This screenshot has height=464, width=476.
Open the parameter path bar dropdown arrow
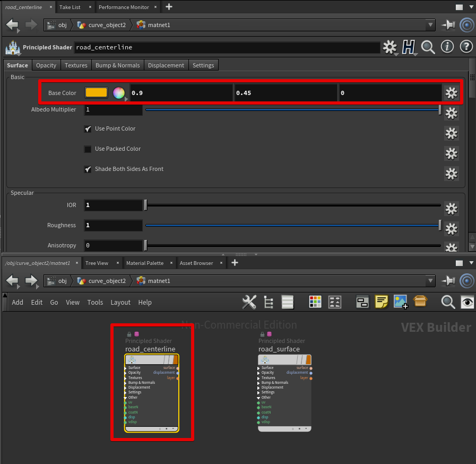[x=430, y=25]
